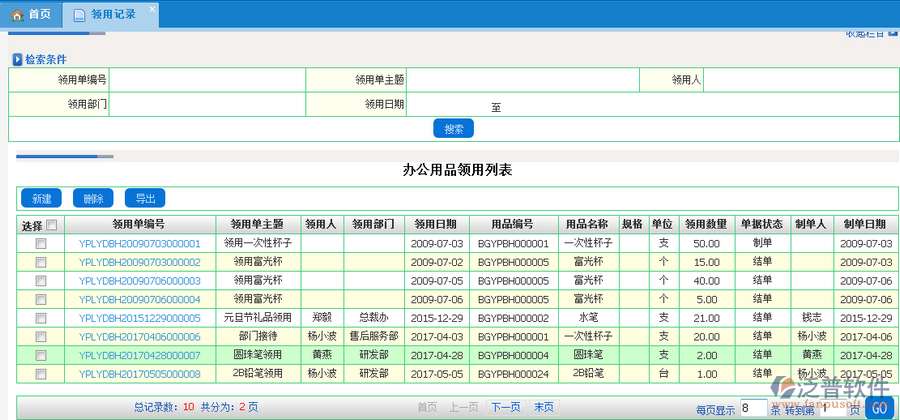Select checkbox for YPLYDBH20151229000005 row
900x420 pixels.
click(41, 318)
